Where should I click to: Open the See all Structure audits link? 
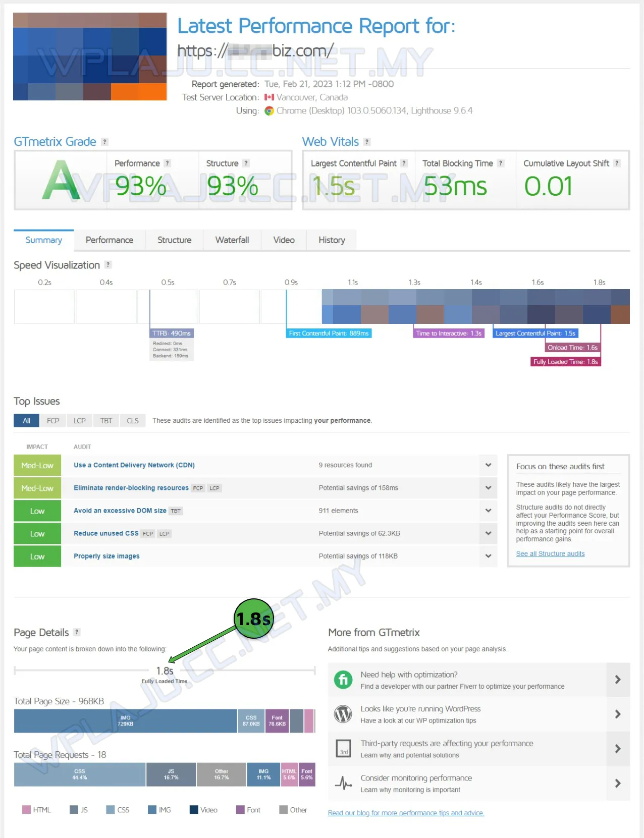(550, 553)
